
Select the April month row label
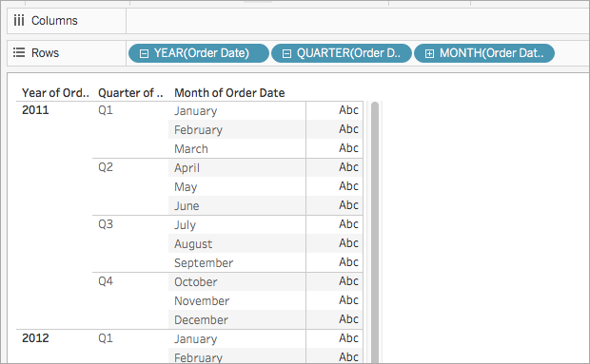pos(187,168)
